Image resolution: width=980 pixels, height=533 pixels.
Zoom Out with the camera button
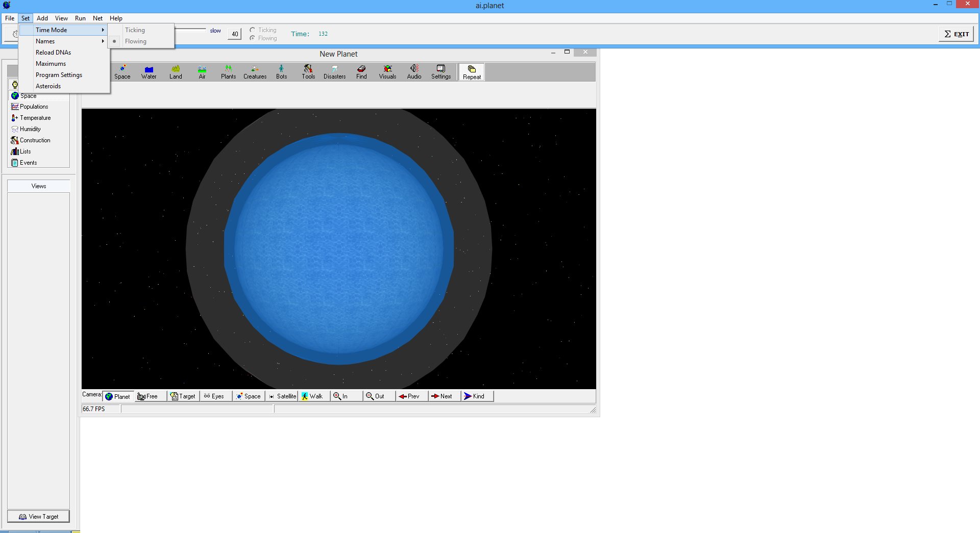(379, 396)
